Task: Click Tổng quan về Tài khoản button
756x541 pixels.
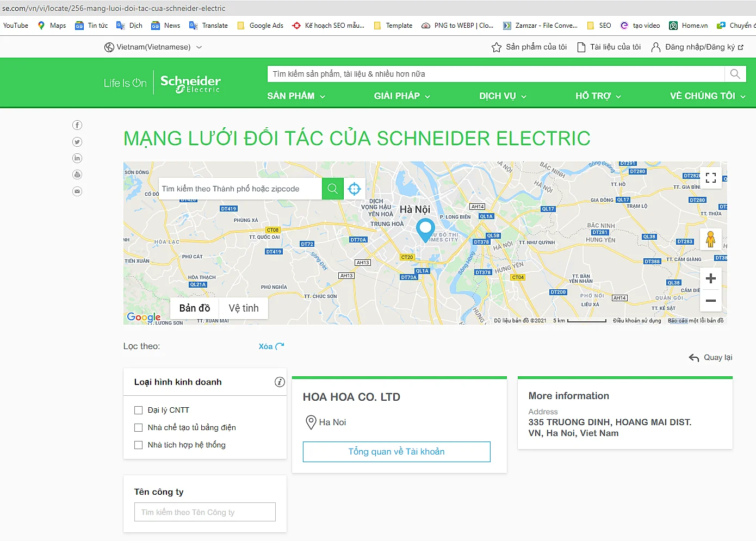Action: click(x=396, y=452)
